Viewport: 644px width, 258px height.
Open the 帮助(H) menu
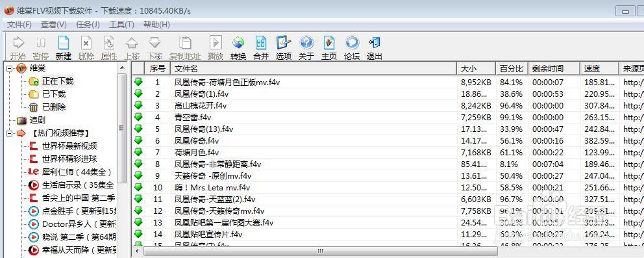pyautogui.click(x=156, y=25)
